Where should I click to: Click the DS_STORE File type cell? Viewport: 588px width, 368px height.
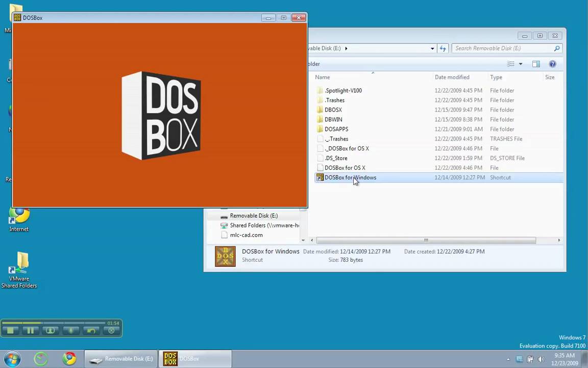(507, 158)
